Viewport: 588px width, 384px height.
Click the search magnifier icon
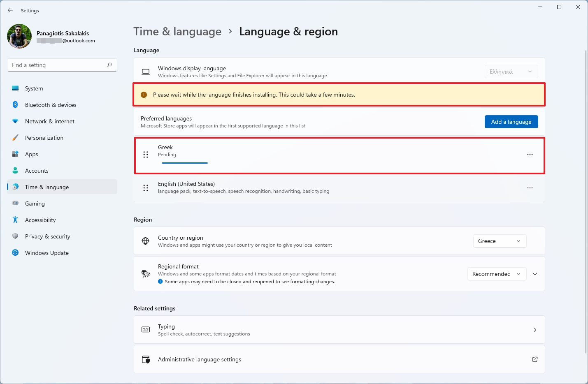(109, 65)
